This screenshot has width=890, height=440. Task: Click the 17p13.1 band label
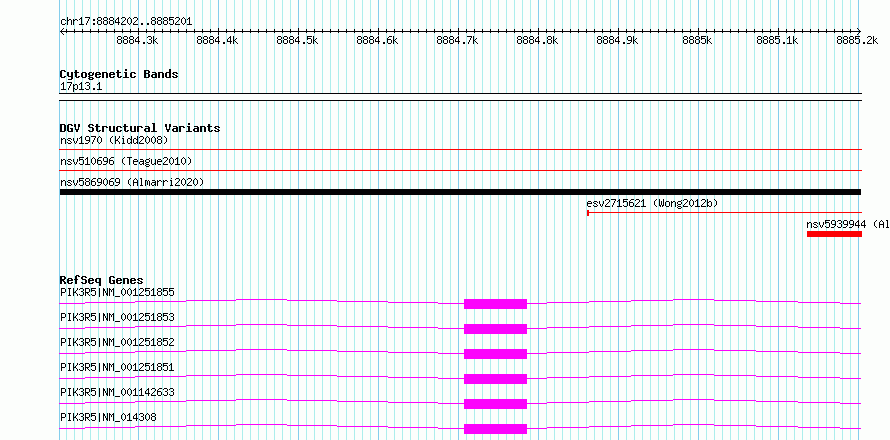81,87
